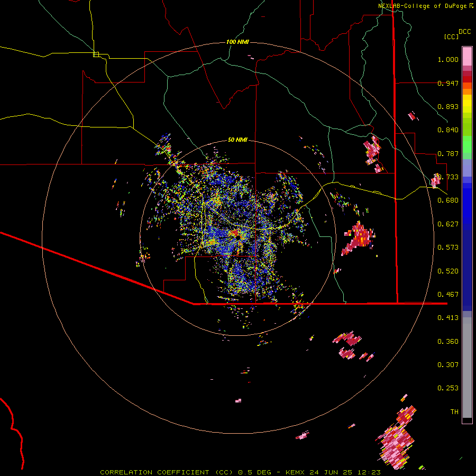Click the TH label on the legend

point(454,412)
